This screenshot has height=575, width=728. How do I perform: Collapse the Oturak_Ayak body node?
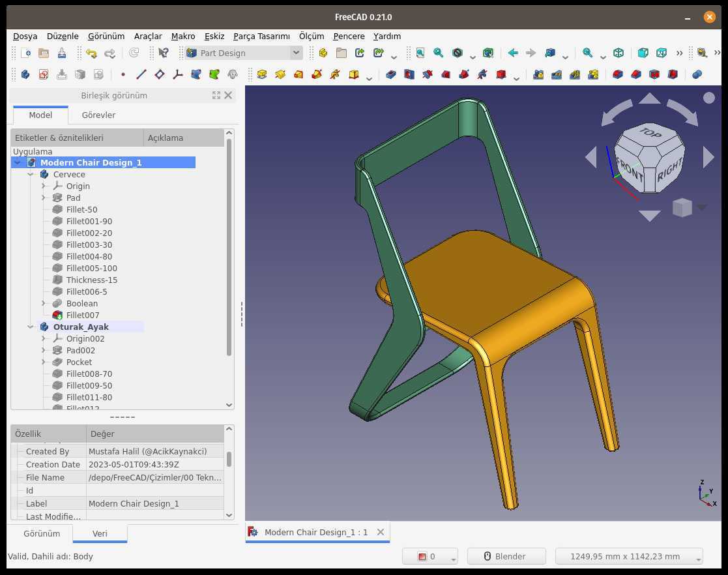31,327
